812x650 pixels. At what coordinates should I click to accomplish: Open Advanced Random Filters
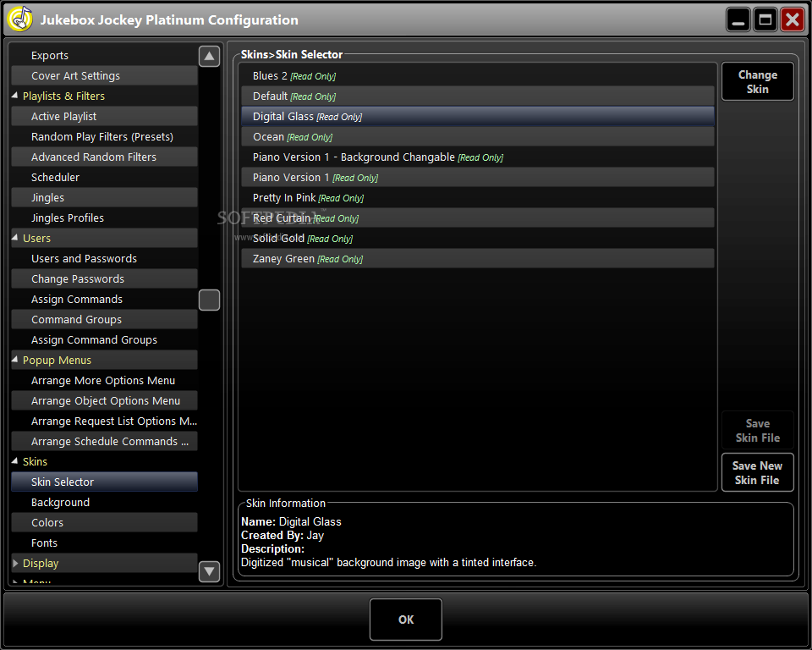pos(104,157)
